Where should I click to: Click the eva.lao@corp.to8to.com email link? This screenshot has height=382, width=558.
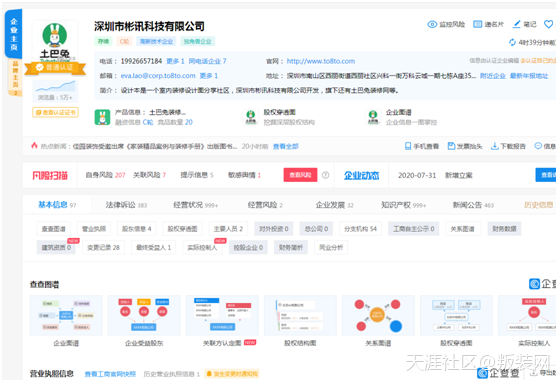click(x=158, y=76)
